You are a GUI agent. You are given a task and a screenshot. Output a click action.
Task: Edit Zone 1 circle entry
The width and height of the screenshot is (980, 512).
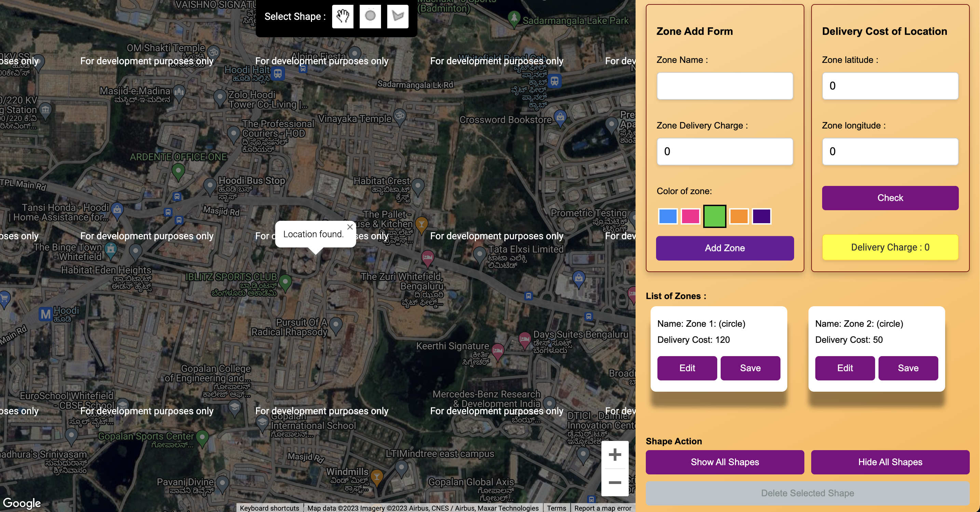(687, 368)
